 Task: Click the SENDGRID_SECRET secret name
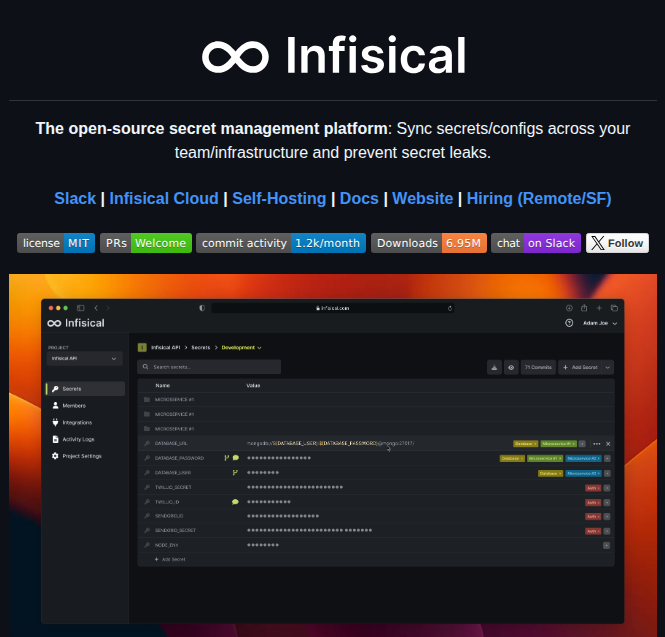(175, 531)
